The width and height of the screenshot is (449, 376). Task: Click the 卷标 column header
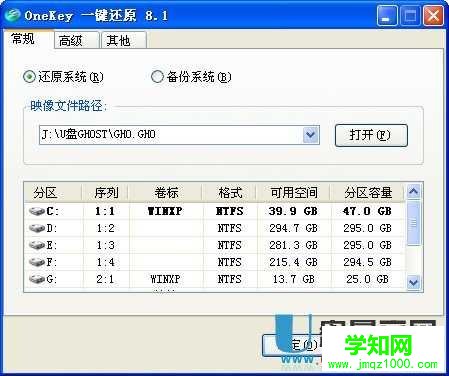(x=166, y=193)
